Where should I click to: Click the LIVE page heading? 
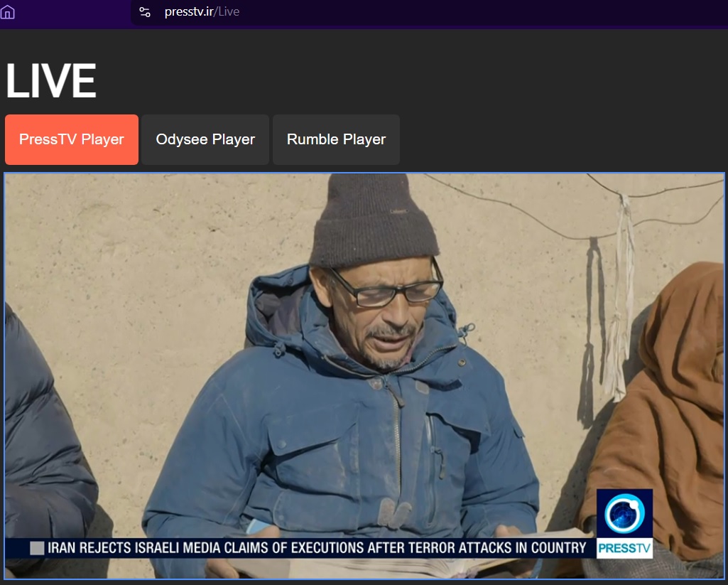(51, 81)
